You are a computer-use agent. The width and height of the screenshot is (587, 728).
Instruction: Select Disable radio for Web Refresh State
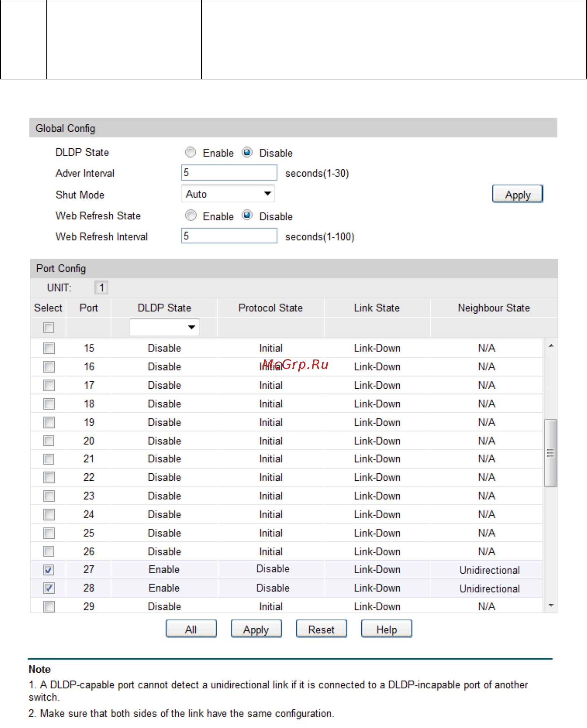tap(247, 215)
